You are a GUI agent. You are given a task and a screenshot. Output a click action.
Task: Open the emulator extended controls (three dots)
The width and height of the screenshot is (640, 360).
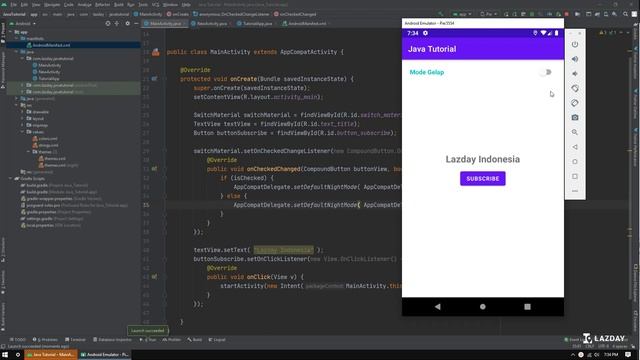[575, 191]
